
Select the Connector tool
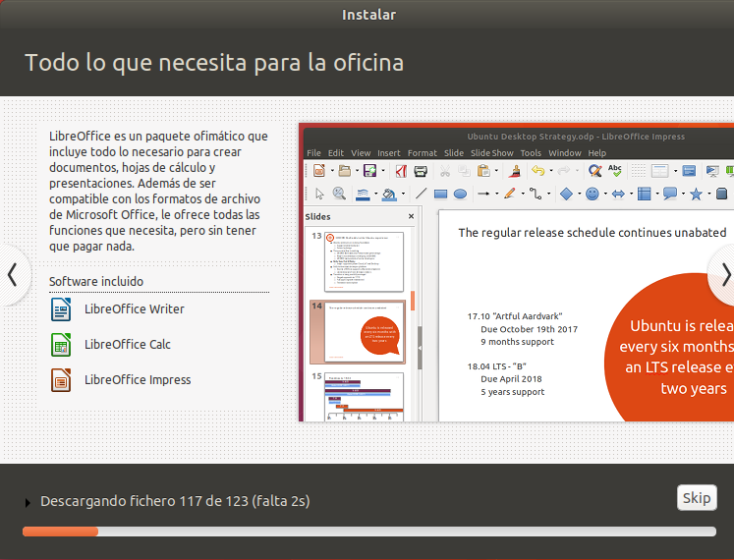click(x=536, y=194)
